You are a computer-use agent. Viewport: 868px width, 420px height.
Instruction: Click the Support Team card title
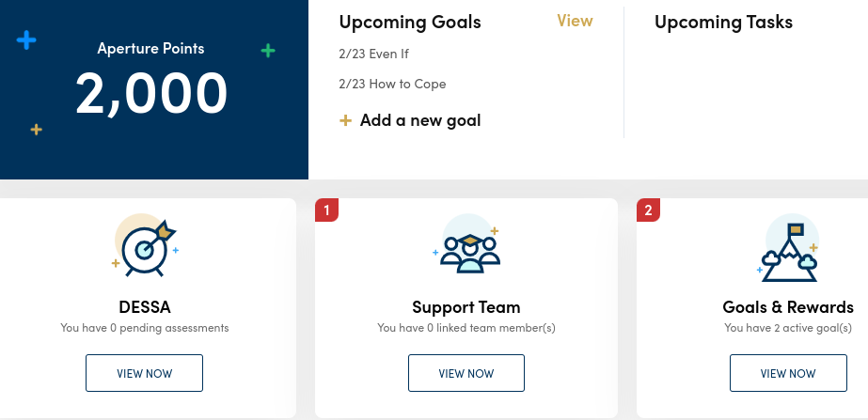pos(466,307)
